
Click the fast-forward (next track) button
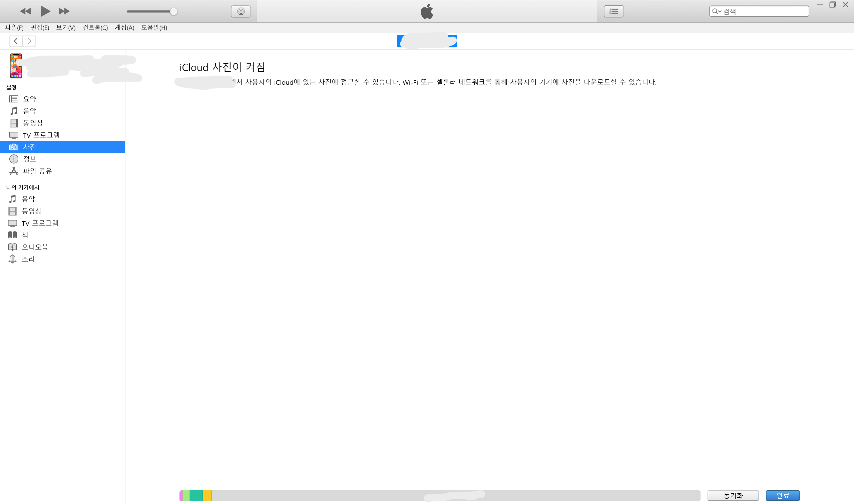tap(64, 11)
